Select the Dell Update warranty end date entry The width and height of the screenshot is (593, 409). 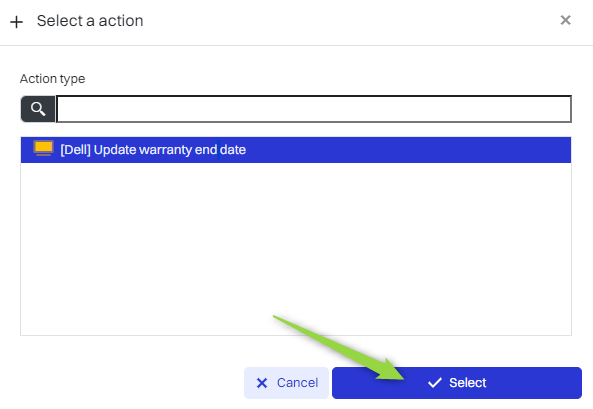296,150
